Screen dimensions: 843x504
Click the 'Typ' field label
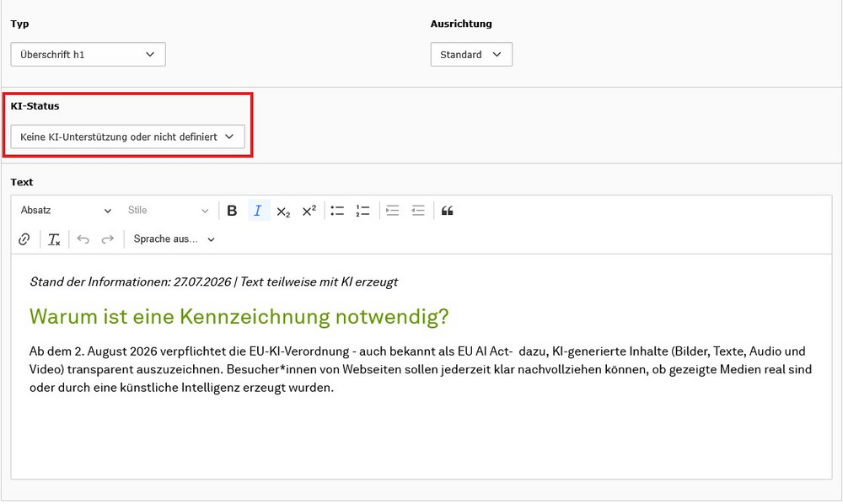tap(20, 24)
